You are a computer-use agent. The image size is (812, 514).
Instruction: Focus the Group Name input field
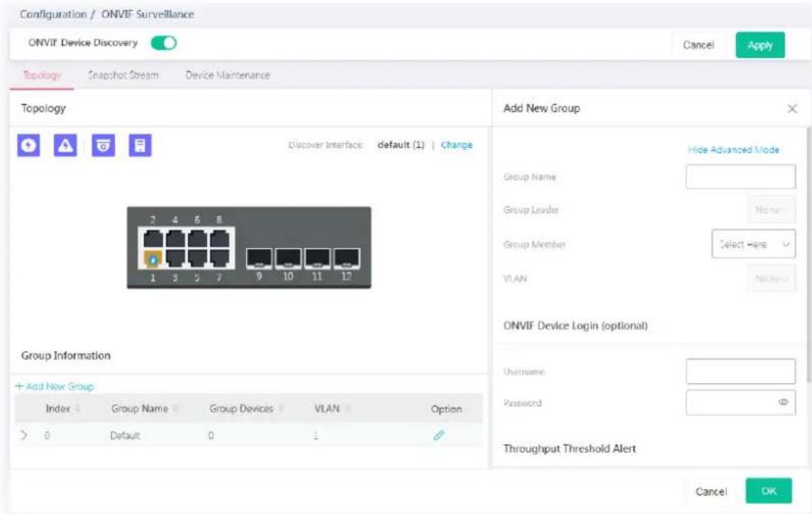click(741, 177)
